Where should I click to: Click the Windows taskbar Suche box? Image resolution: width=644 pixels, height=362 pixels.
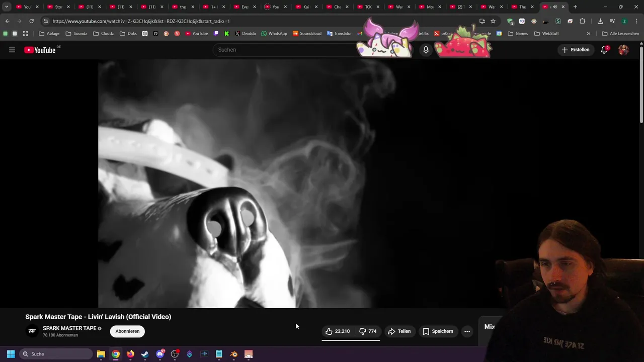[x=56, y=354]
